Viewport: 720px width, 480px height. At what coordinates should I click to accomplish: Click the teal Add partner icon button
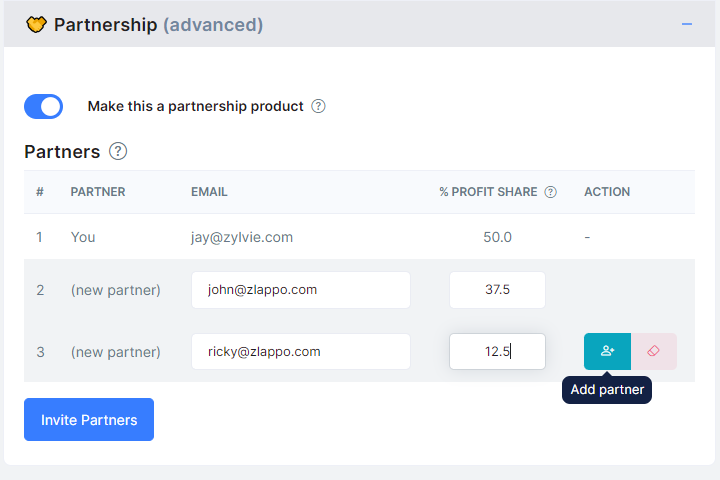pos(607,351)
